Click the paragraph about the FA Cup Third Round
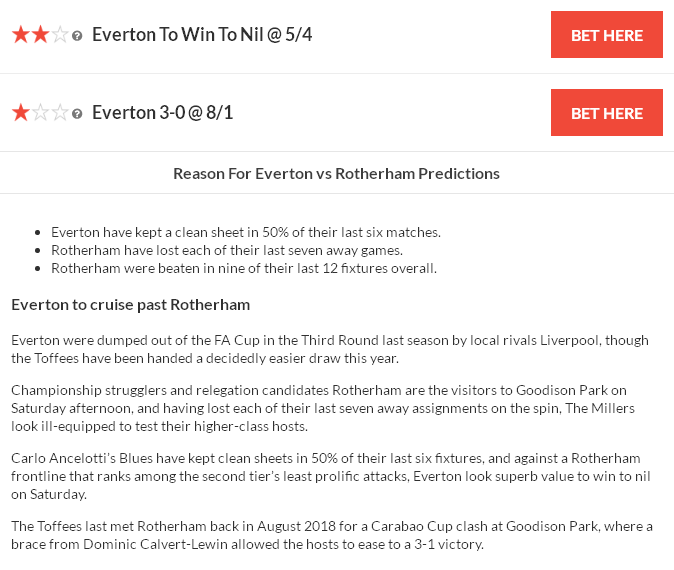The height and width of the screenshot is (570, 674). pos(330,349)
